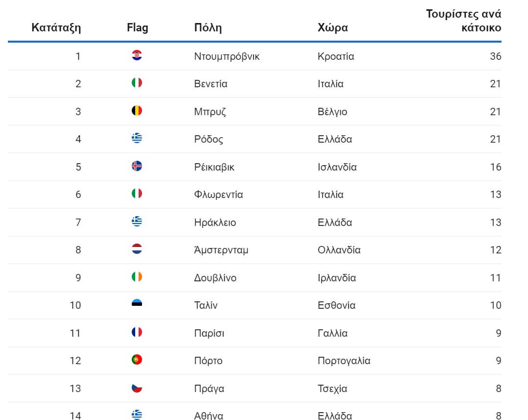528x420 pixels.
Task: Sort by Τουρίστες ανά κάτοικο header
Action: [x=463, y=21]
